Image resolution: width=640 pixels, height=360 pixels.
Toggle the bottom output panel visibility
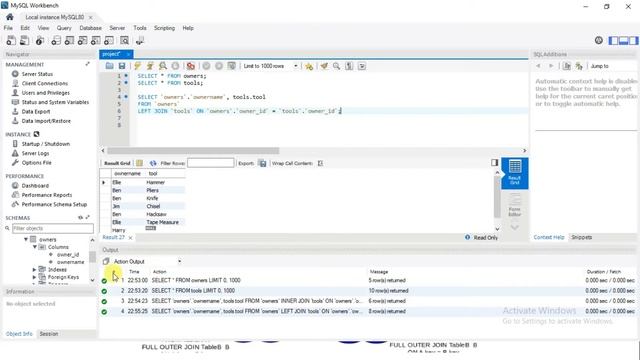pos(623,40)
